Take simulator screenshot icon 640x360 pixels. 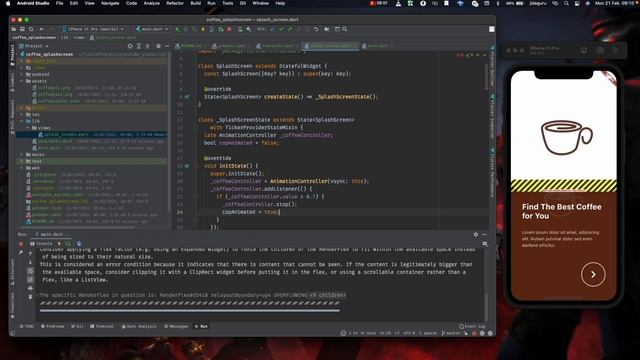click(600, 50)
